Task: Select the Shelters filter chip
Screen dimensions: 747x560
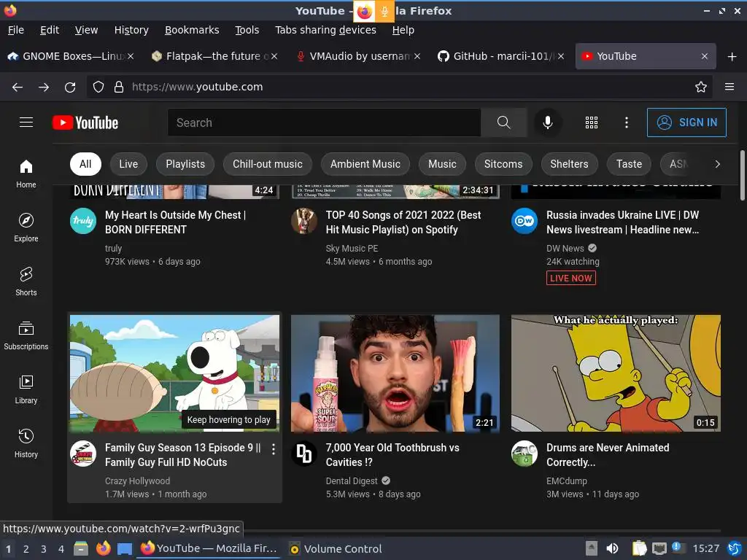Action: (569, 164)
